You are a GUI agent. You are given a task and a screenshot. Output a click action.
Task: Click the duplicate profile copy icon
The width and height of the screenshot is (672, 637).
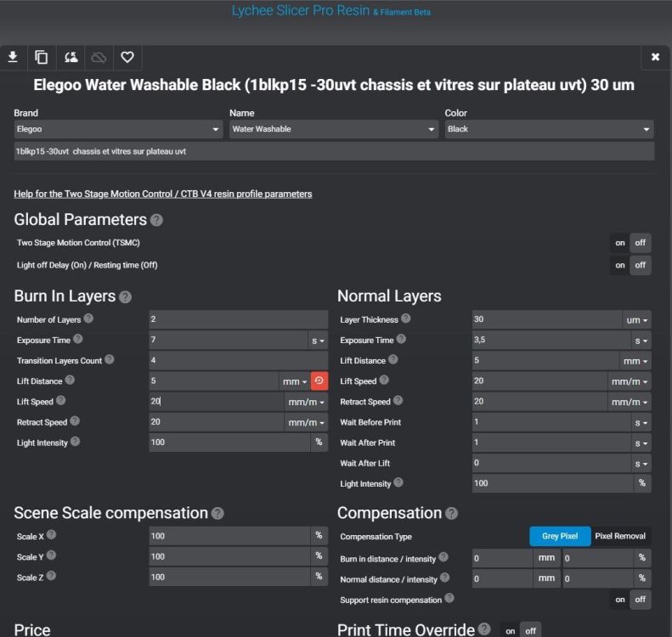pyautogui.click(x=41, y=57)
